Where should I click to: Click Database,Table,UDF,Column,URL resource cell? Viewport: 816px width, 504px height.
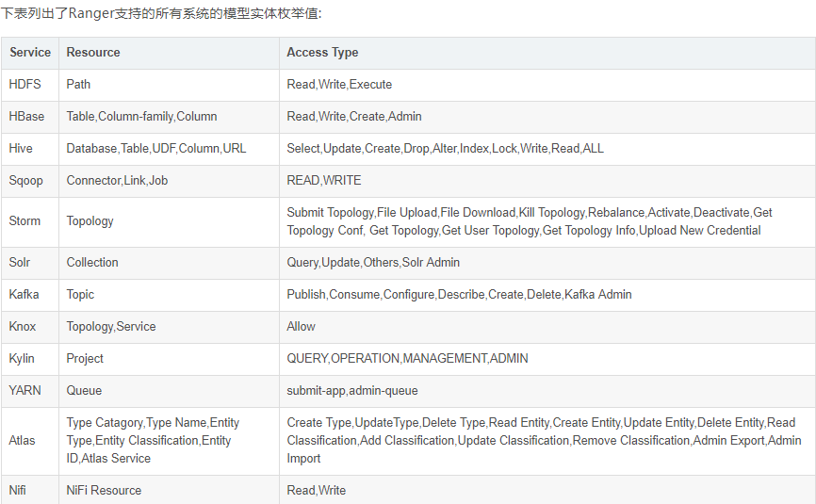pyautogui.click(x=169, y=149)
